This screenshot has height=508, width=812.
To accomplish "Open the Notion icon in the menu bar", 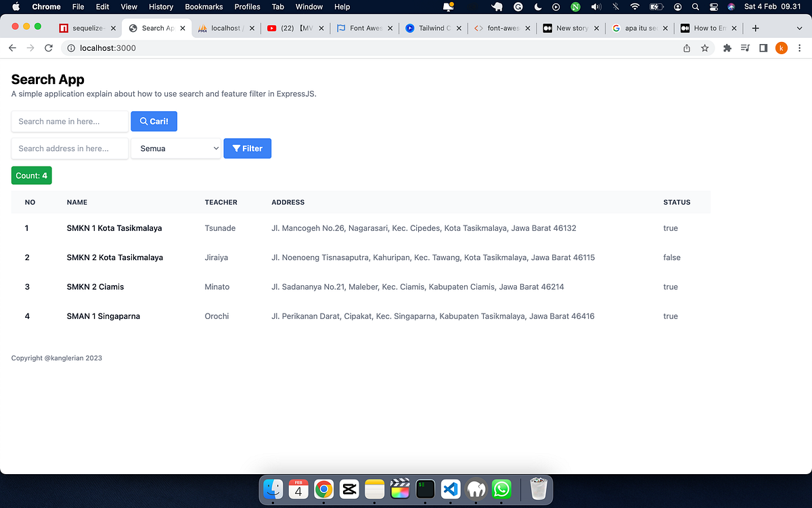I will (x=575, y=7).
